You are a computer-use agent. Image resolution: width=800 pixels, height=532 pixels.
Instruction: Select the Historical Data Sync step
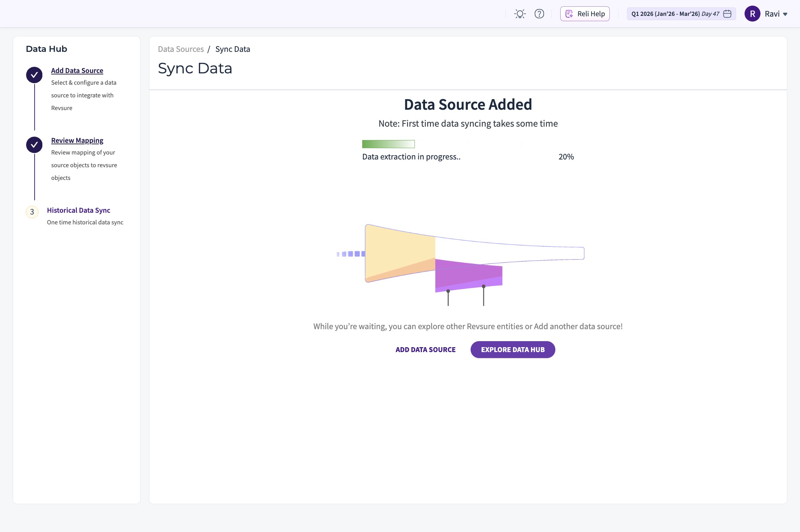[78, 210]
